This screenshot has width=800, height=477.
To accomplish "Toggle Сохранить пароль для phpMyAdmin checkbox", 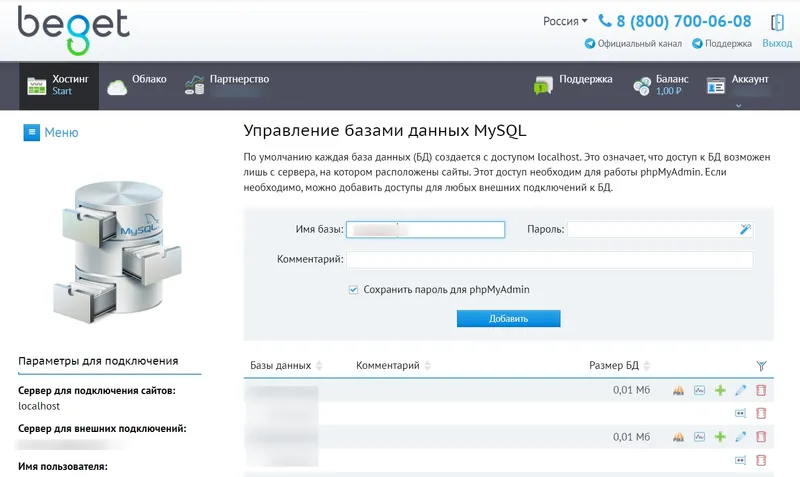I will tap(353, 290).
